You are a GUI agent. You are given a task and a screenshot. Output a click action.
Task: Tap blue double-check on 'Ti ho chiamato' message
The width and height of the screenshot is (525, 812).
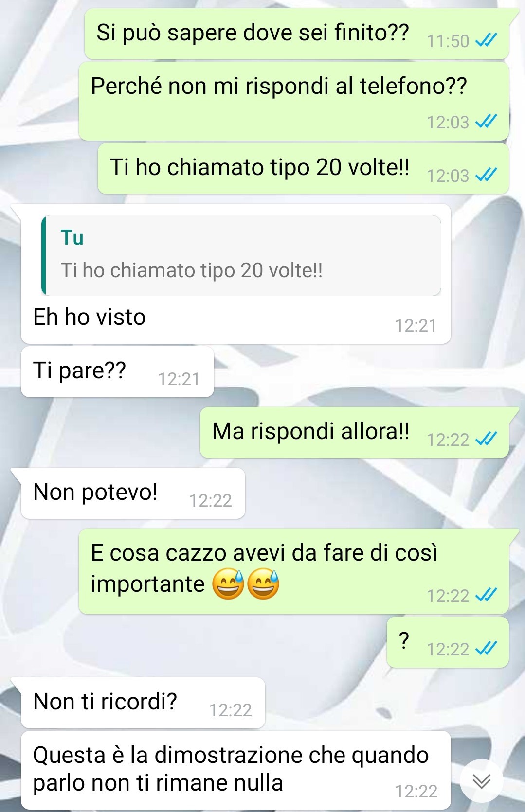point(486,175)
